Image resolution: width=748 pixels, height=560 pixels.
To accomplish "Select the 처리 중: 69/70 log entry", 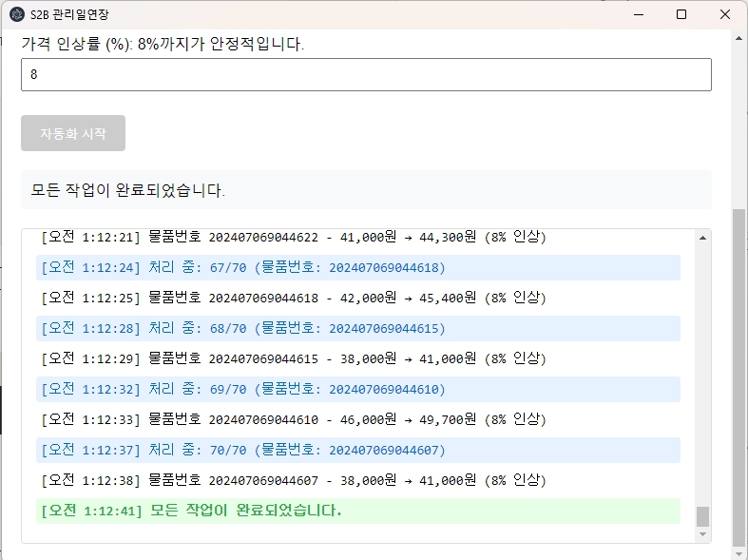I will pyautogui.click(x=357, y=390).
